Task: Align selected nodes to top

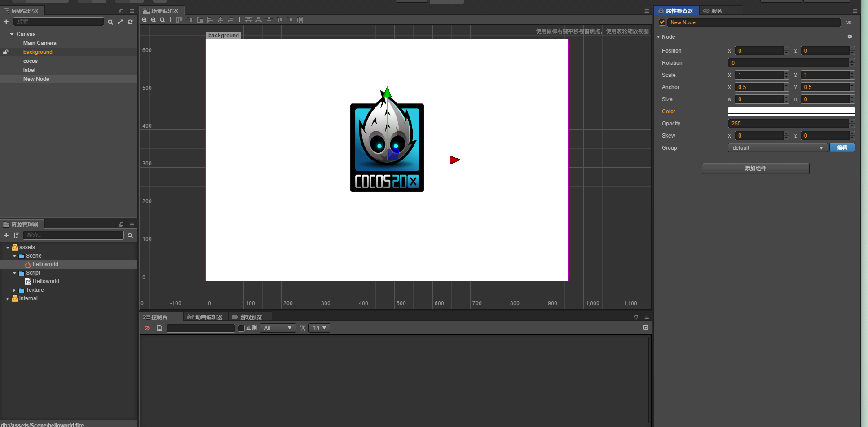Action: pos(179,20)
